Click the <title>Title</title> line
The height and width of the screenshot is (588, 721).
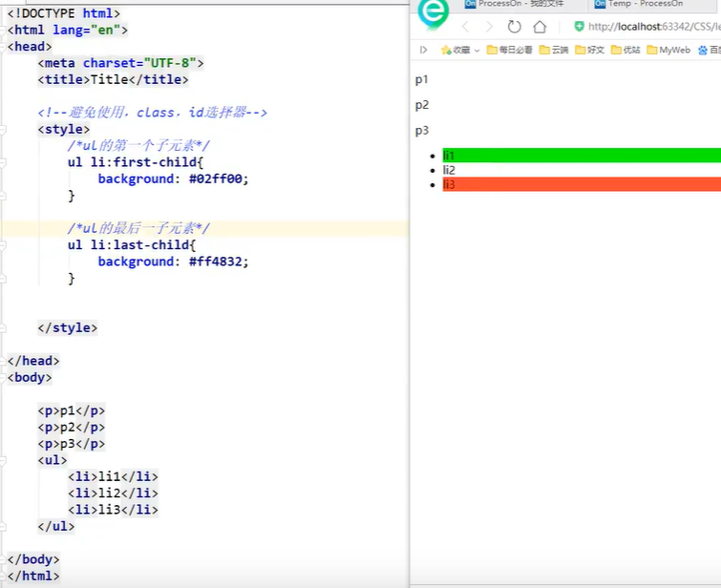(x=113, y=79)
